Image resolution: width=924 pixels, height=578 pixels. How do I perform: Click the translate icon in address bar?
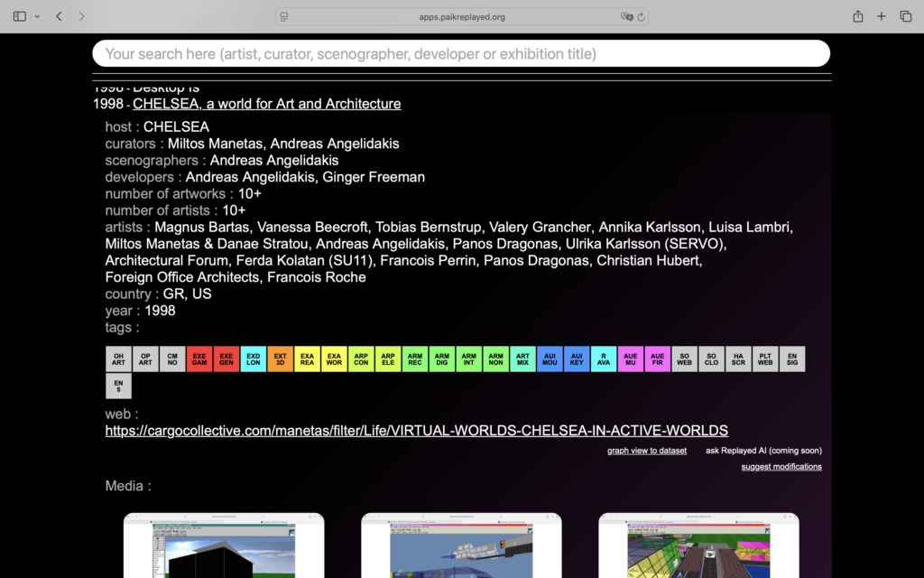coord(626,16)
